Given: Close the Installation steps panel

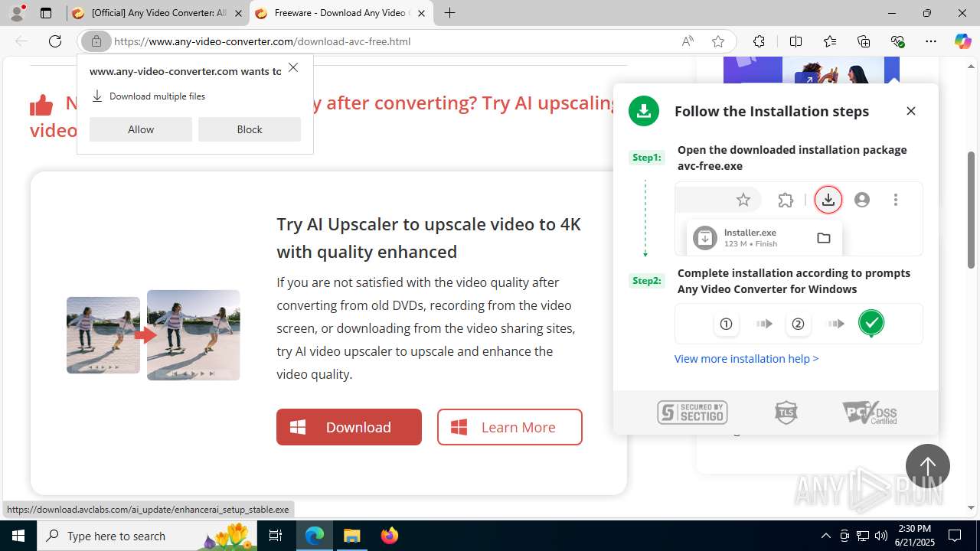Looking at the screenshot, I should click(x=911, y=111).
